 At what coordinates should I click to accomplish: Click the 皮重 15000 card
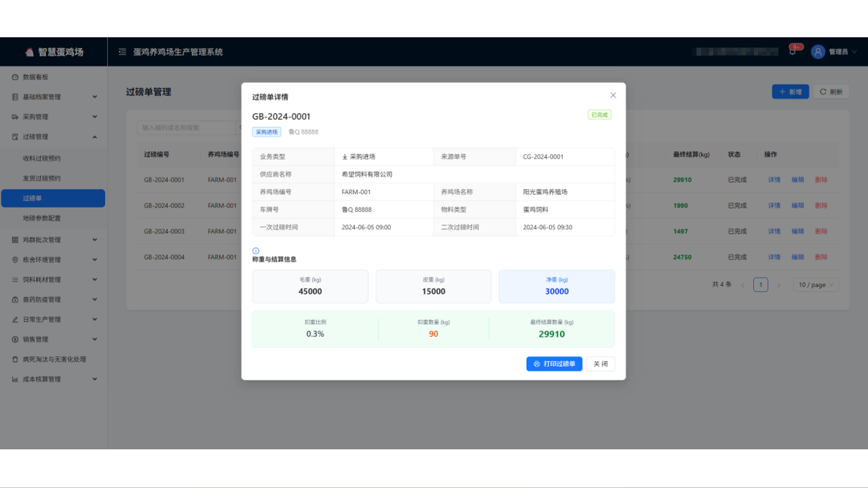tap(434, 286)
